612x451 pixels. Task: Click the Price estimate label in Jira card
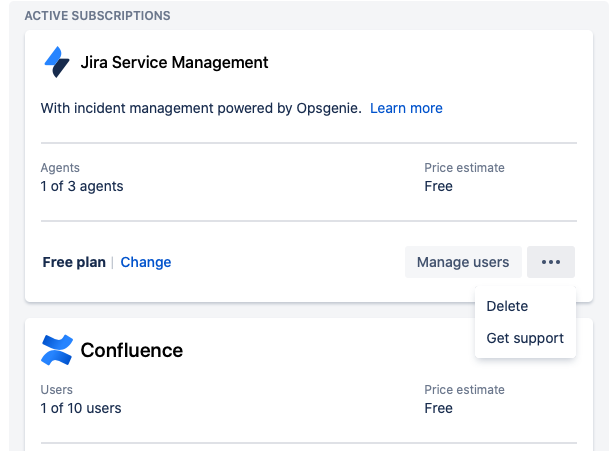click(x=464, y=168)
